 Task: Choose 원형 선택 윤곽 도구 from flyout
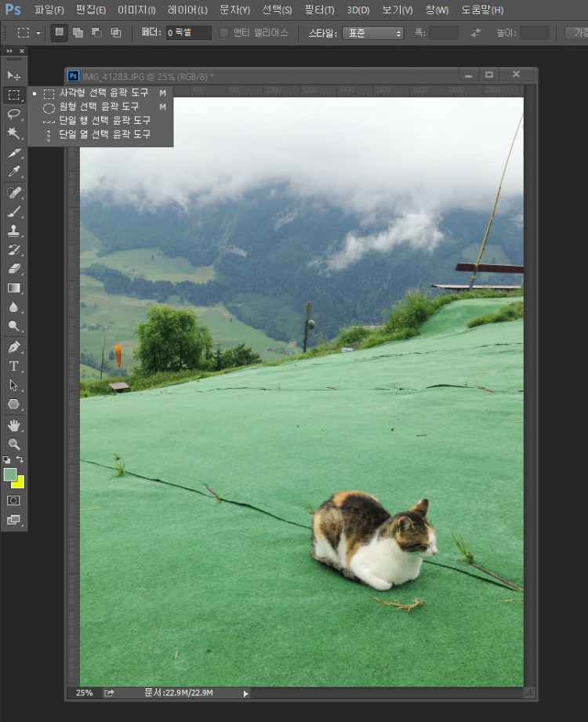99,107
